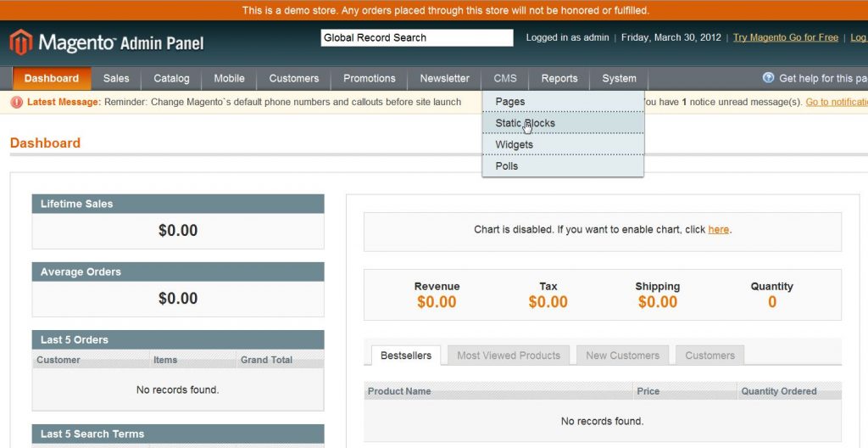Choose Widgets from the CMS menu
Viewport: 868px width, 448px height.
[x=514, y=144]
